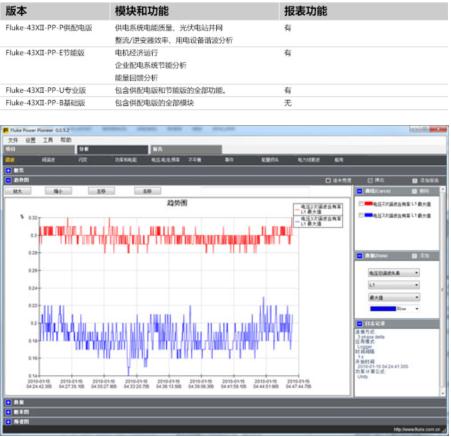
Task: Toggle the red curve's checkbox in curve list
Action: pos(361,204)
